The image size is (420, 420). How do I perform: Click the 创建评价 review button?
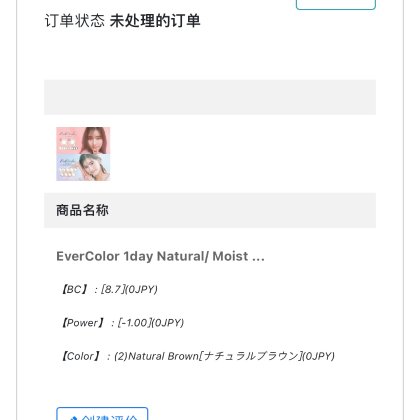(x=102, y=414)
